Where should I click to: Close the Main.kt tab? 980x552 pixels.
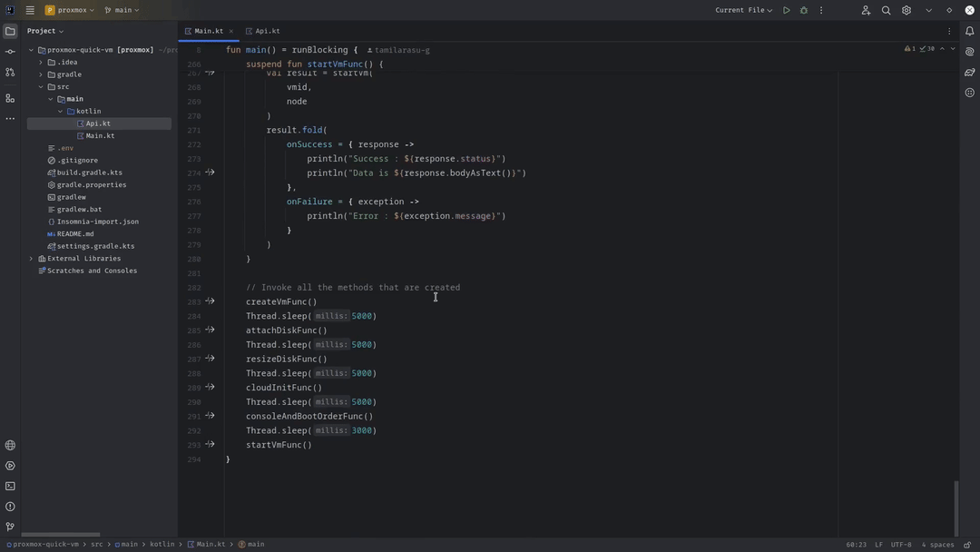231,31
